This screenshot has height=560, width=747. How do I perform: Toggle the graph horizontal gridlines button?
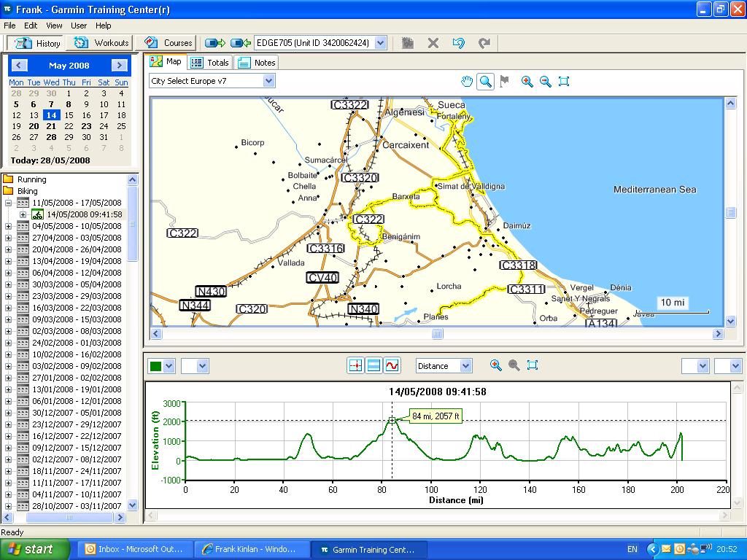(x=373, y=365)
